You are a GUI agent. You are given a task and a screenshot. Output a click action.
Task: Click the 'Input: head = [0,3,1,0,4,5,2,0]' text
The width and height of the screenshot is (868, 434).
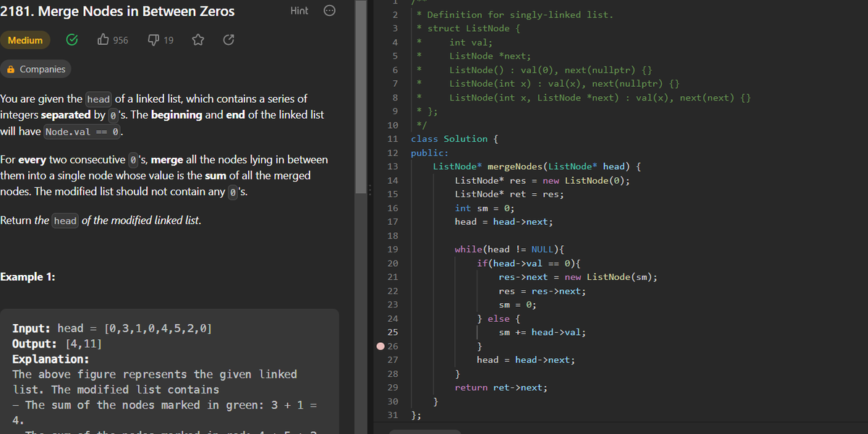point(112,328)
